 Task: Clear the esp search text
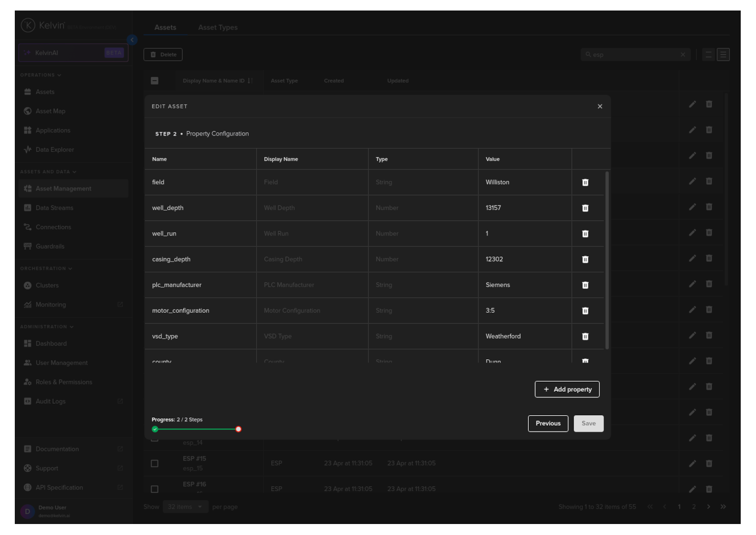click(x=682, y=55)
